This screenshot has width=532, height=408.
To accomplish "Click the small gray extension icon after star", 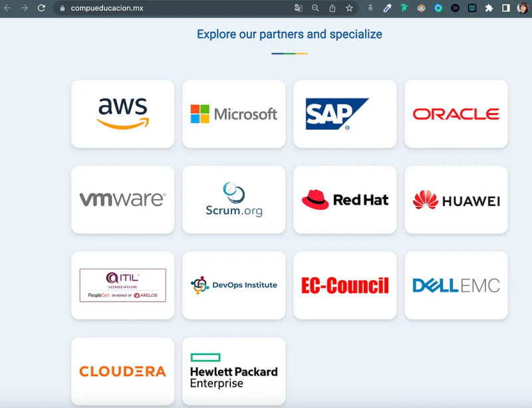I will pyautogui.click(x=370, y=8).
